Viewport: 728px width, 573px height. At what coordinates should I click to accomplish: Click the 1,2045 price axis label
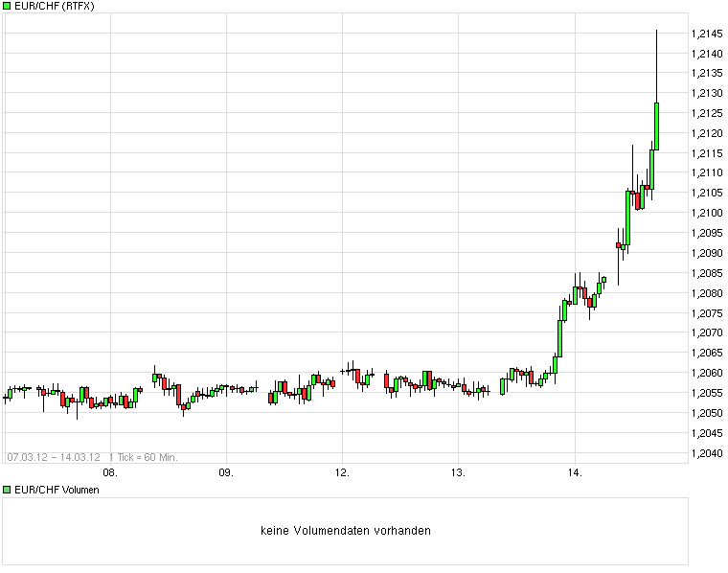[x=707, y=433]
